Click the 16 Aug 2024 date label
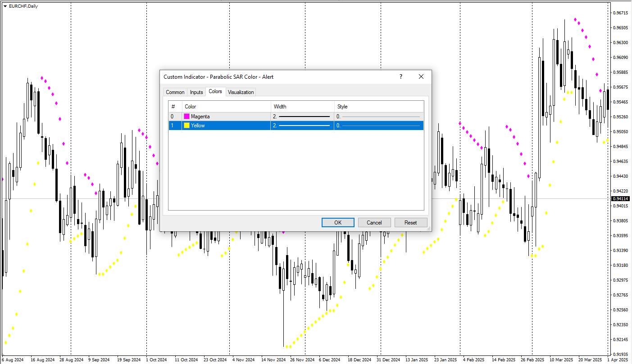Viewport: 632px width, 364px height. (42, 360)
